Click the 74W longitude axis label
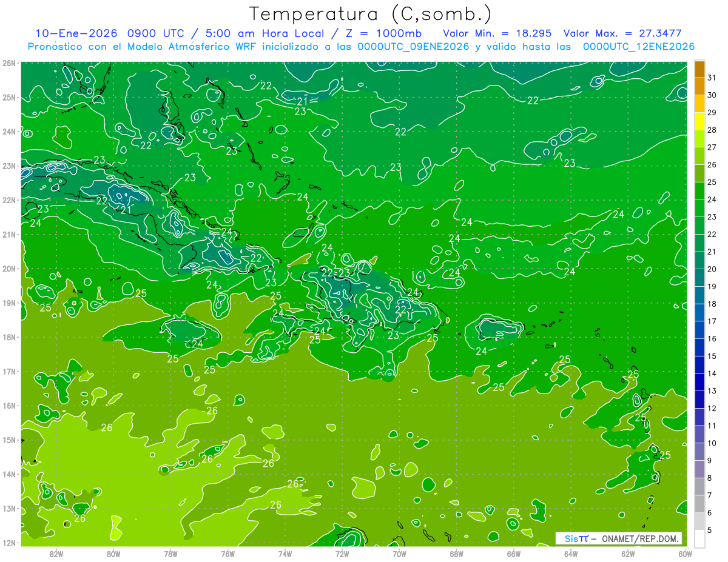This screenshot has height=562, width=728. pos(285,554)
